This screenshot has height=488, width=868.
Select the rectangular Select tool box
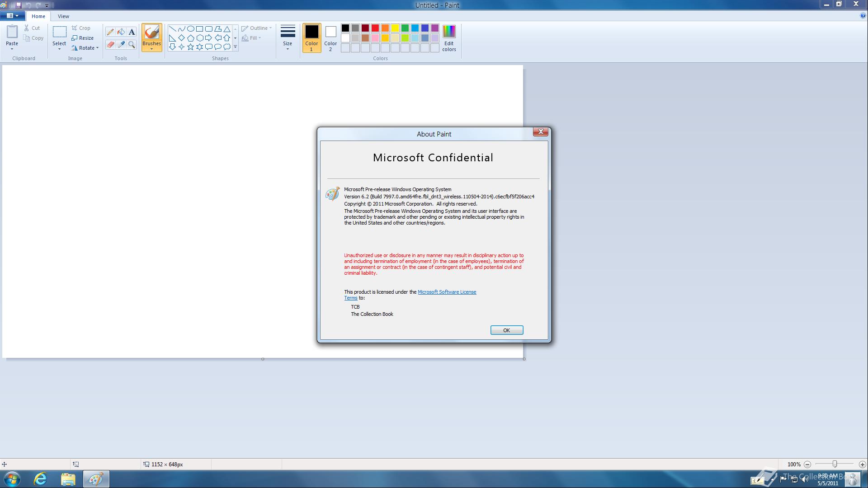[59, 32]
